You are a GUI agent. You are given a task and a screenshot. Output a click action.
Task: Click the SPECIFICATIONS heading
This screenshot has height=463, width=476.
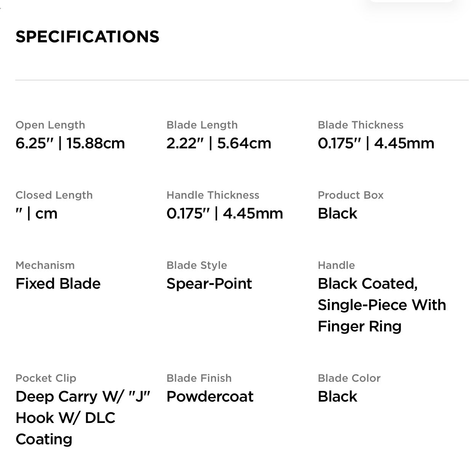[87, 37]
